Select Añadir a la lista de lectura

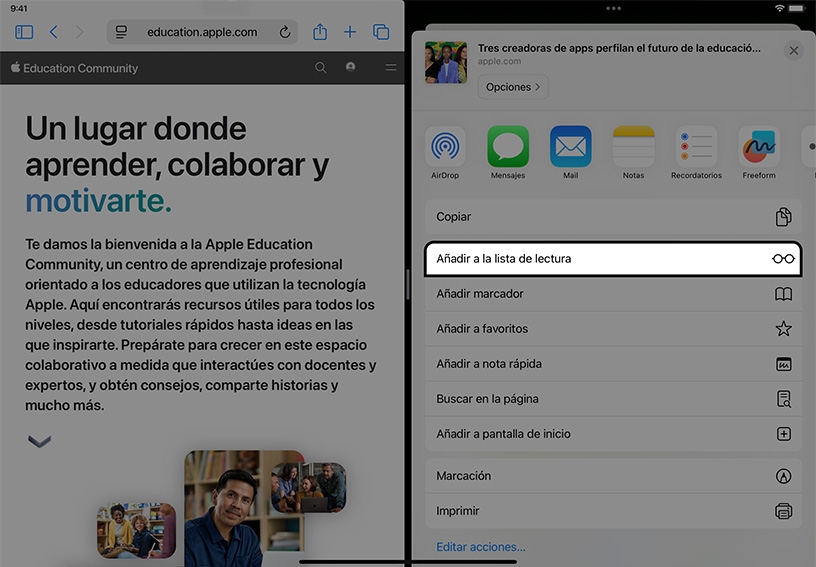pos(613,259)
